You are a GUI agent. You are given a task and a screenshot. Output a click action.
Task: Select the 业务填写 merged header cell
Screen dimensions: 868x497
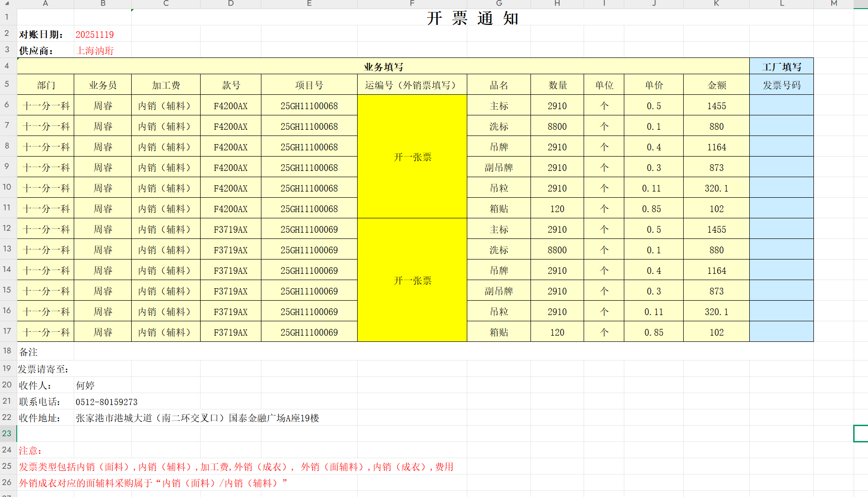tap(383, 67)
